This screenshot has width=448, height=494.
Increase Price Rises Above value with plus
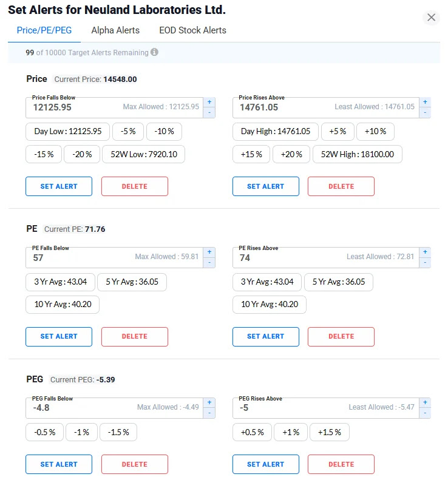[x=425, y=102]
